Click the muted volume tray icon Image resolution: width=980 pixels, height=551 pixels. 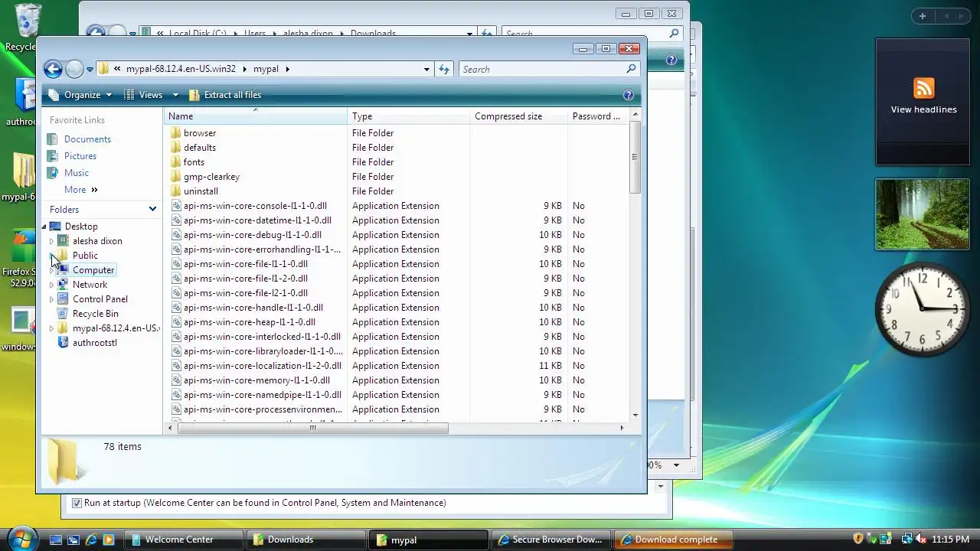coord(920,540)
